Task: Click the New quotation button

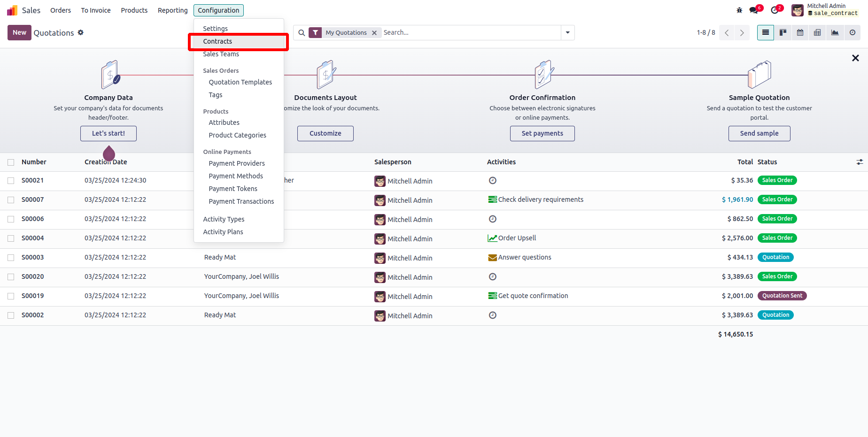Action: point(19,32)
